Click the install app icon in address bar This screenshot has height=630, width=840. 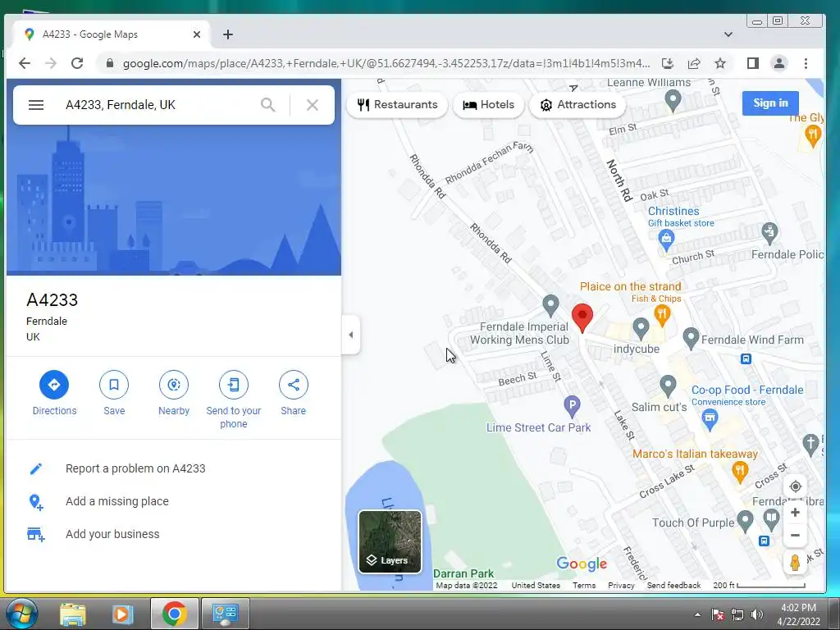(668, 63)
